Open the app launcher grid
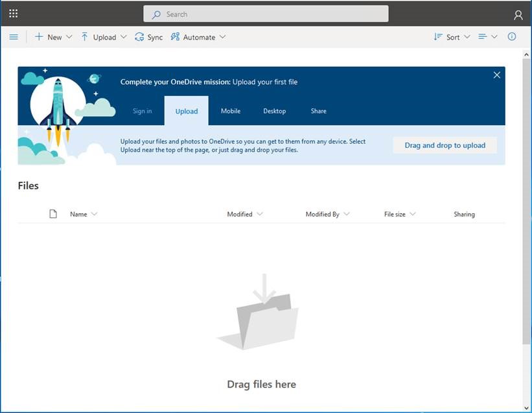The width and height of the screenshot is (532, 413). tap(13, 14)
